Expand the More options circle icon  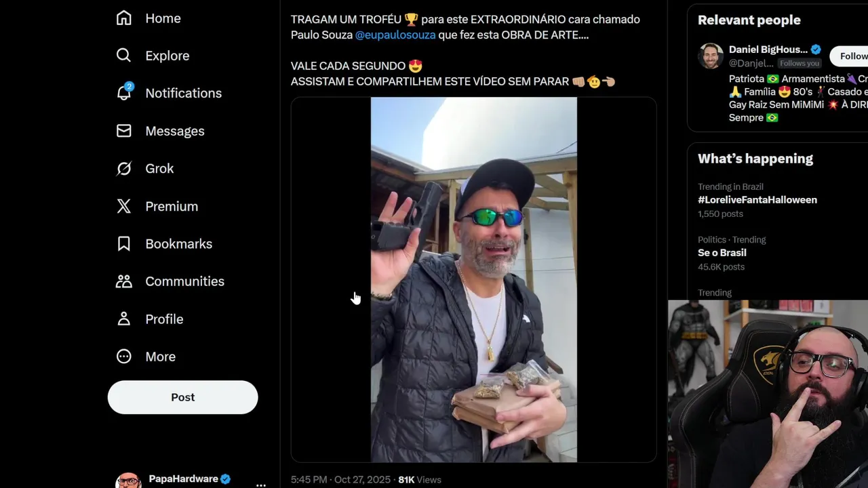tap(123, 357)
